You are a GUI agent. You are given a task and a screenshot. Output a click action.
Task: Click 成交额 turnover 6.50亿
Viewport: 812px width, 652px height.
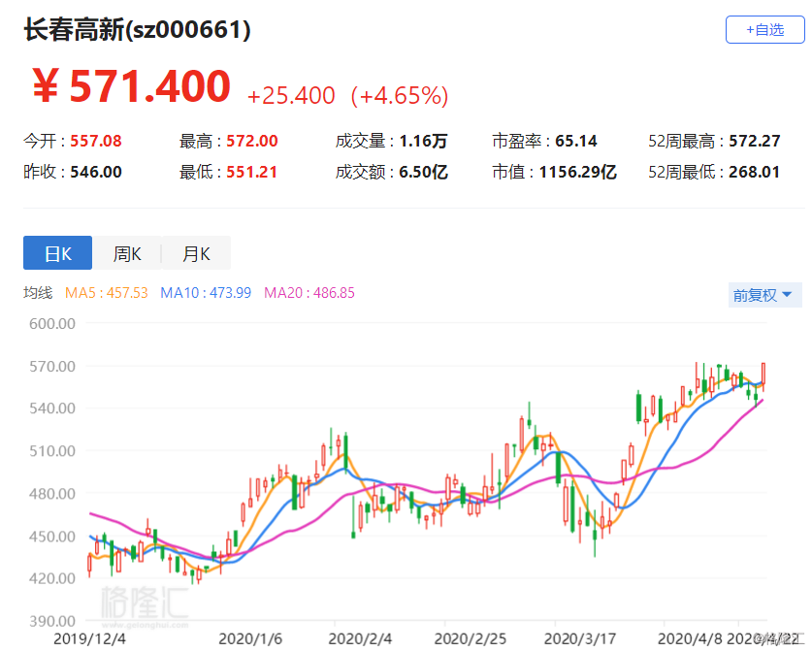[423, 172]
